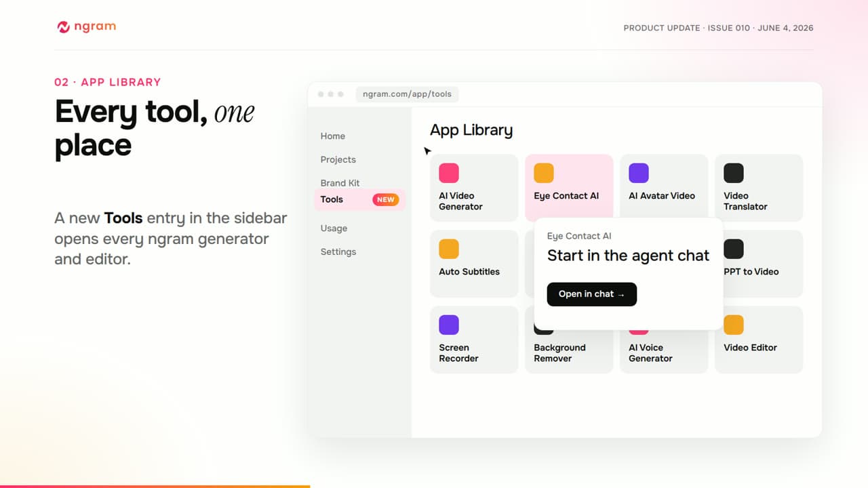
Task: Click the Eye Contact AI orange icon
Action: (x=544, y=173)
